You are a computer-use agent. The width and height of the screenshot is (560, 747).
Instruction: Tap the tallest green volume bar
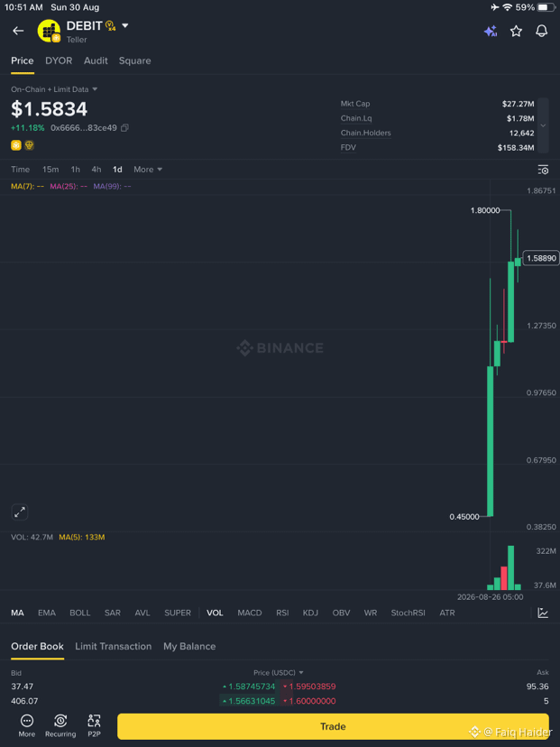(511, 567)
